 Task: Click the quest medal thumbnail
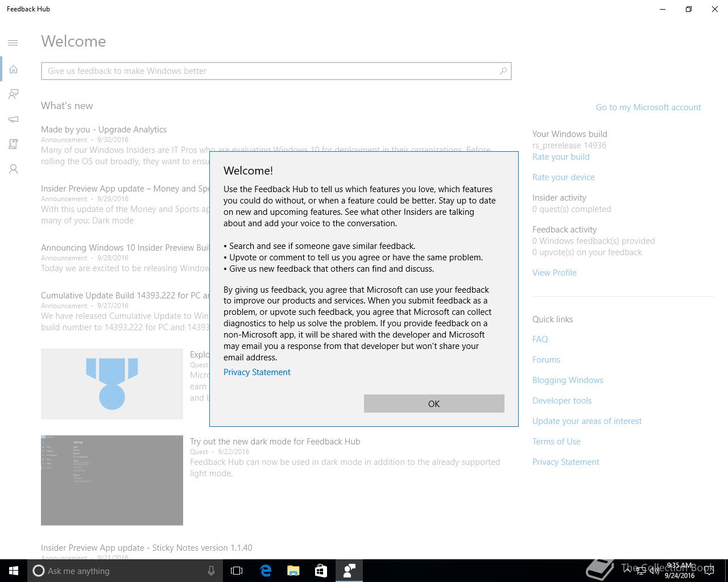tap(112, 384)
